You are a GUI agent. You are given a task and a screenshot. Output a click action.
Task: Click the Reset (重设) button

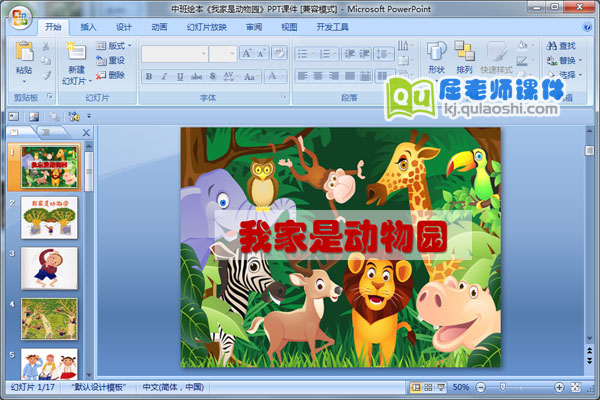(x=111, y=60)
